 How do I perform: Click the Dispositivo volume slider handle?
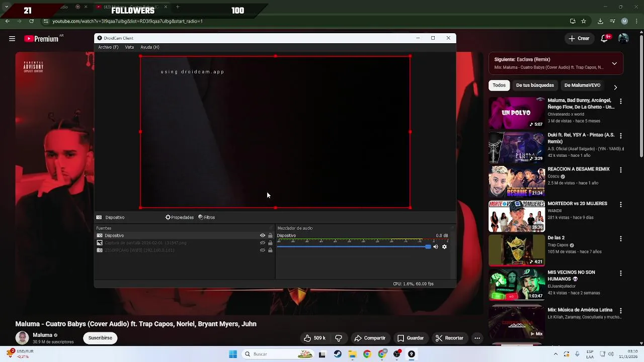428,247
